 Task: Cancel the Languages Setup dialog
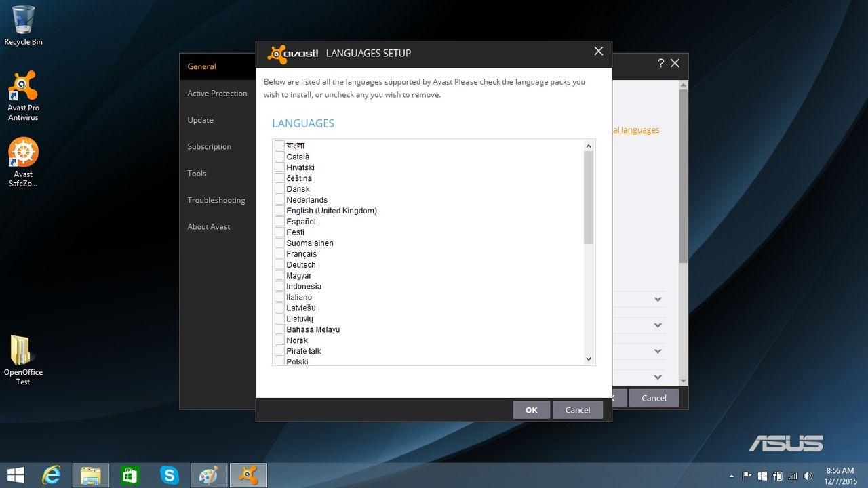[578, 409]
